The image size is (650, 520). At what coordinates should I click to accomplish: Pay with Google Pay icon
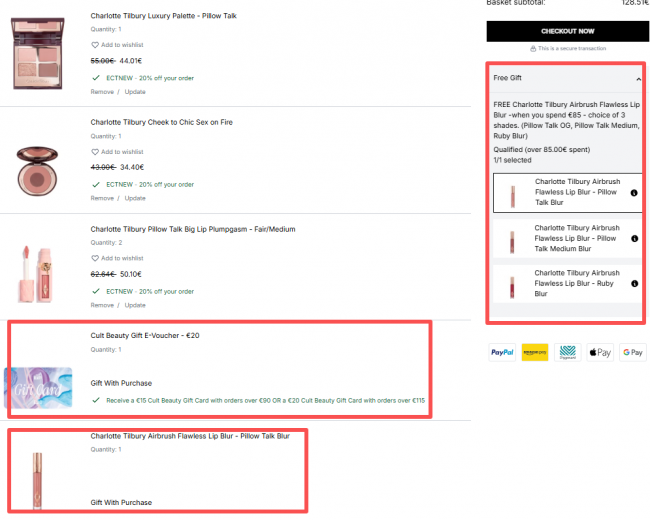[633, 352]
